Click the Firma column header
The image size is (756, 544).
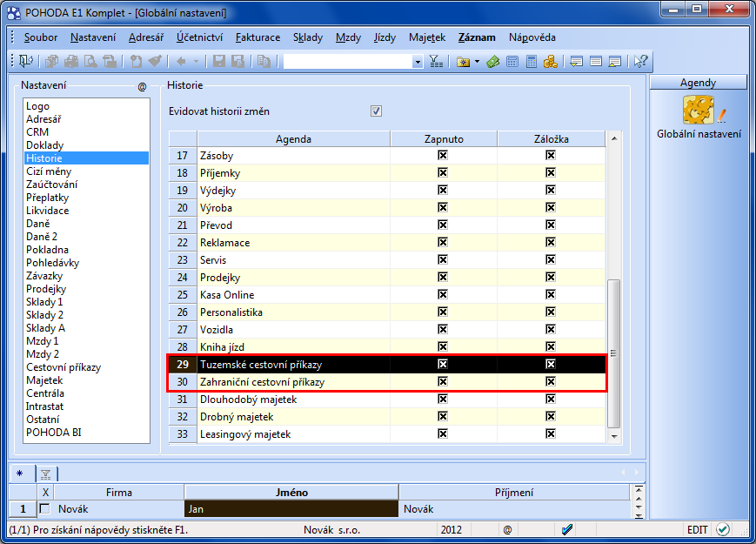[119, 492]
